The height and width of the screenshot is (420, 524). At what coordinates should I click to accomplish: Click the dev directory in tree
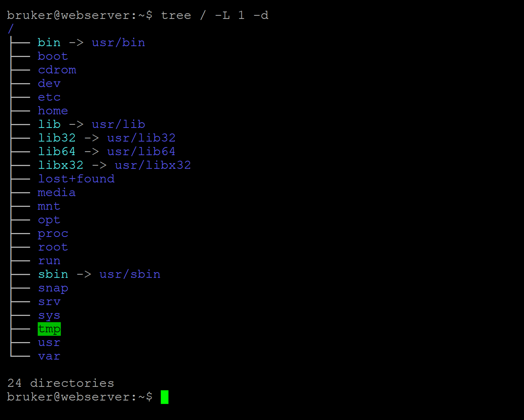pyautogui.click(x=49, y=84)
